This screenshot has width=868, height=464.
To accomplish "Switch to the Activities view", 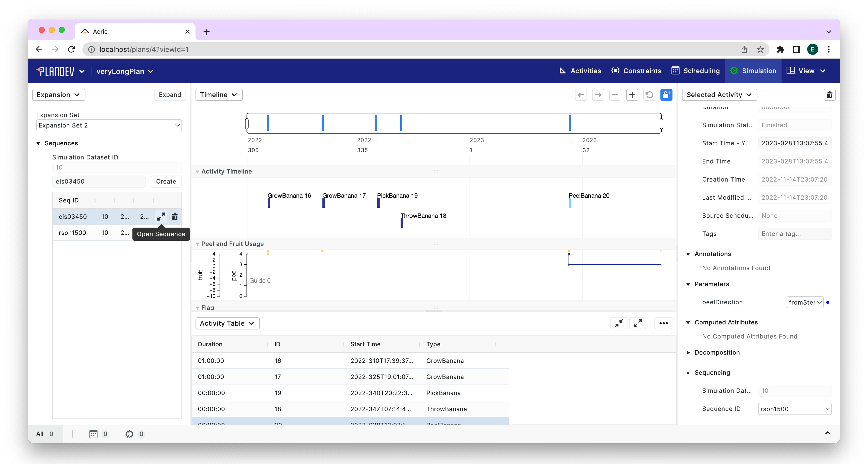I will pyautogui.click(x=580, y=71).
